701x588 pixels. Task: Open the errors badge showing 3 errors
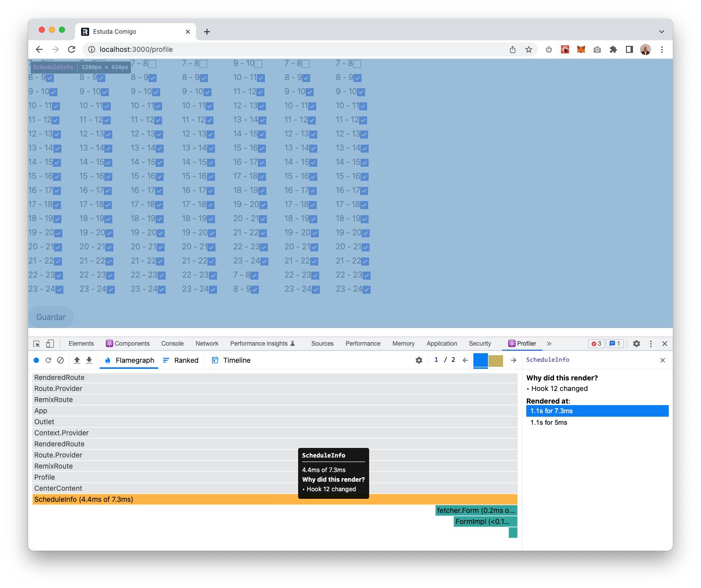(x=596, y=343)
